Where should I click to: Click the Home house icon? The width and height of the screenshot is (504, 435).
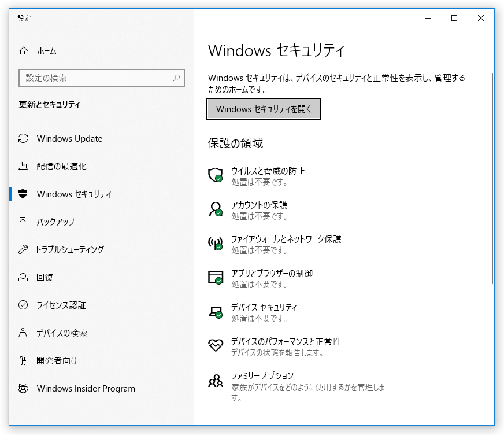click(x=24, y=51)
